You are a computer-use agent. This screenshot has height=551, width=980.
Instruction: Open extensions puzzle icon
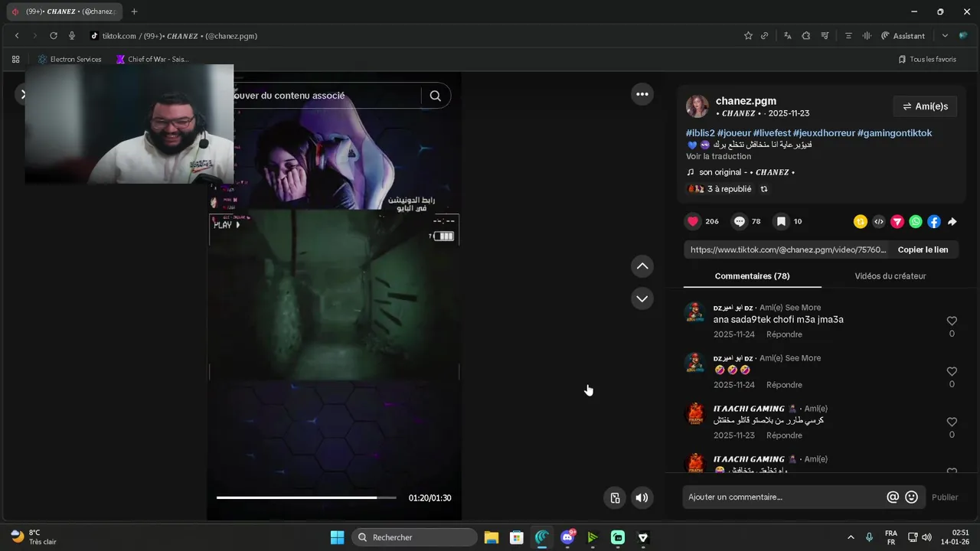point(806,36)
